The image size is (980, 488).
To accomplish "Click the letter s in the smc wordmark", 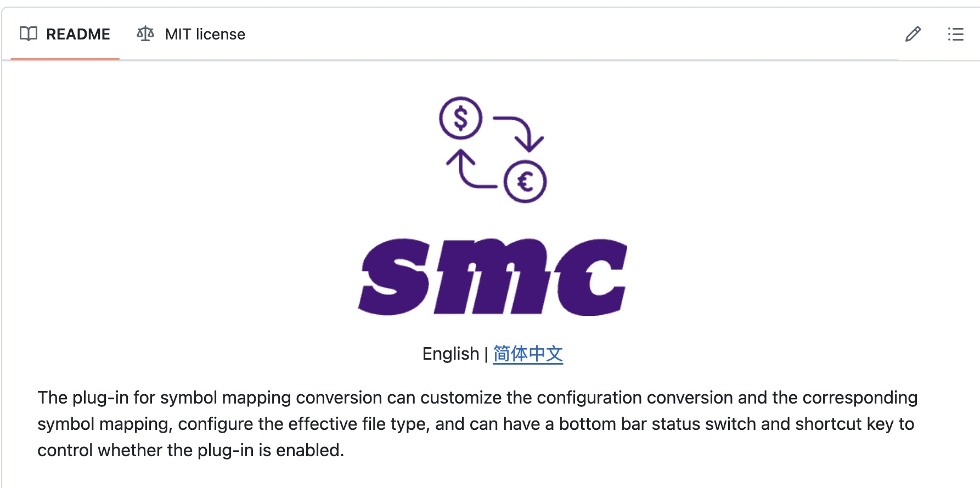I will coord(394,277).
